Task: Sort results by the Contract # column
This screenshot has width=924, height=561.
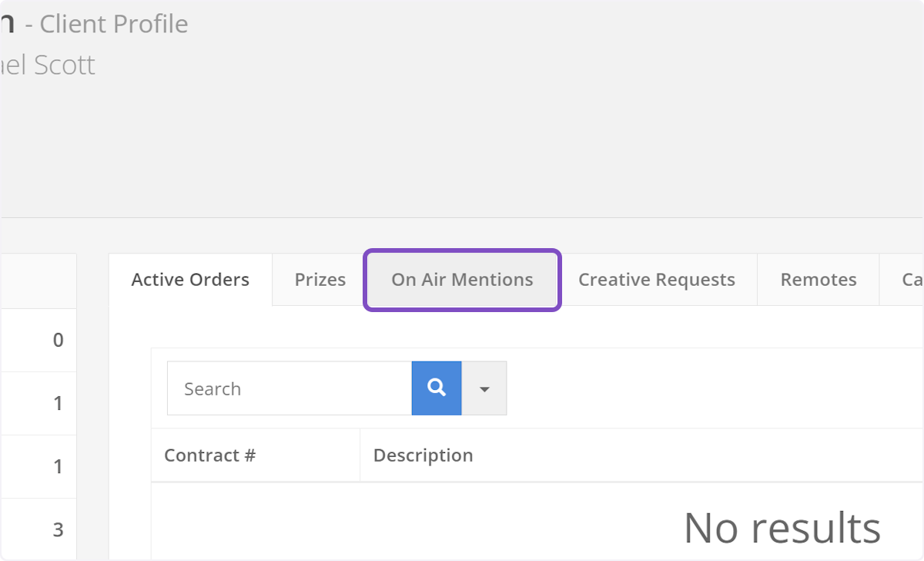Action: 209,455
